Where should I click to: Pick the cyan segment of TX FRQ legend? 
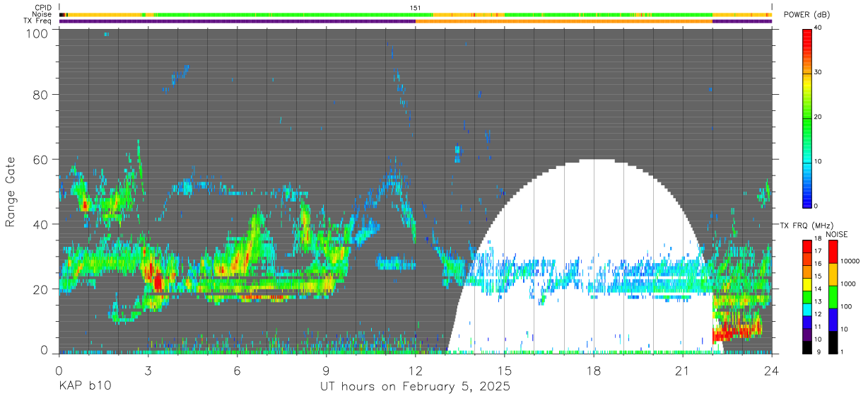(x=807, y=309)
